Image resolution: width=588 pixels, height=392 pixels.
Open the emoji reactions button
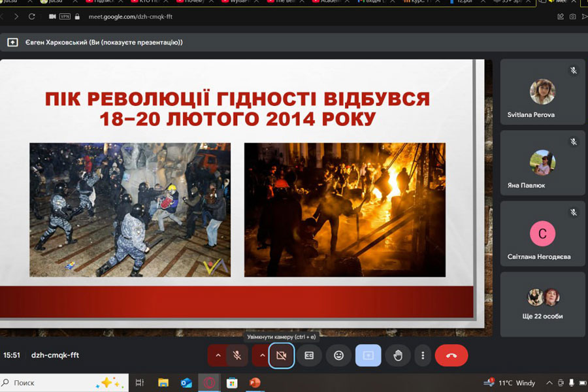338,355
